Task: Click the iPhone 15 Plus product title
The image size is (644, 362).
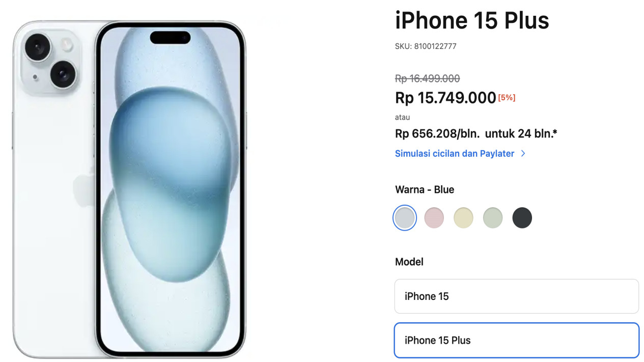Action: tap(472, 20)
